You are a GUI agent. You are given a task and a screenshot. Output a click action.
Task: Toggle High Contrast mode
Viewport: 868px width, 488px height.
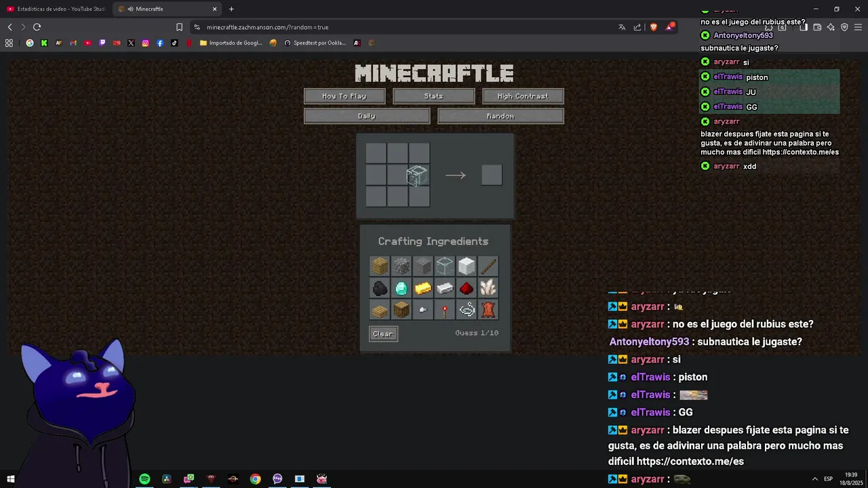click(x=523, y=96)
